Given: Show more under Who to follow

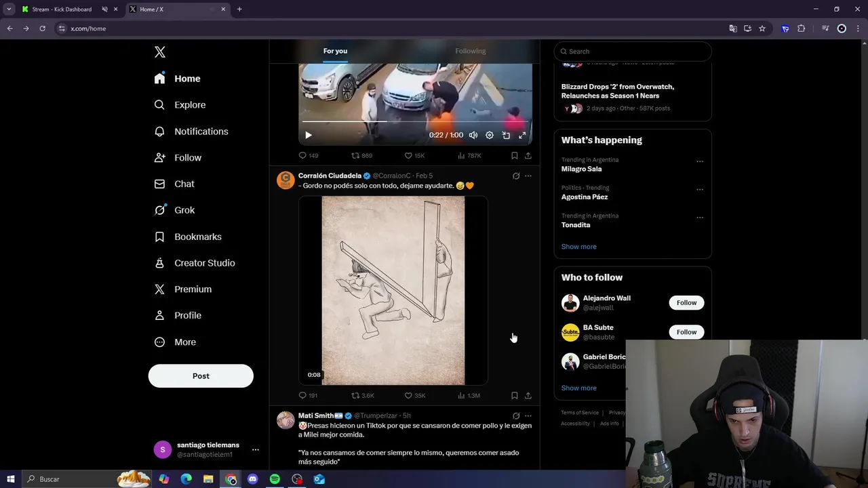Looking at the screenshot, I should [x=579, y=388].
